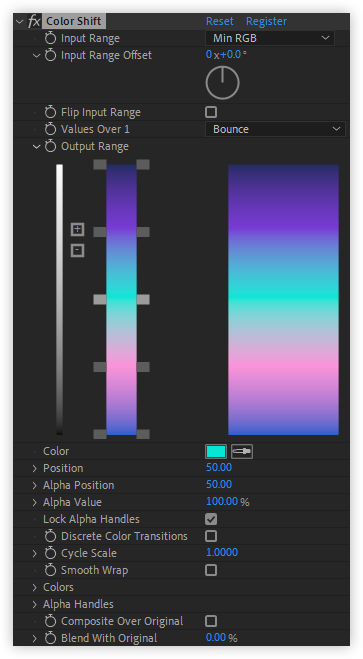363x659 pixels.
Task: Click the cyan Color swatch
Action: [216, 451]
